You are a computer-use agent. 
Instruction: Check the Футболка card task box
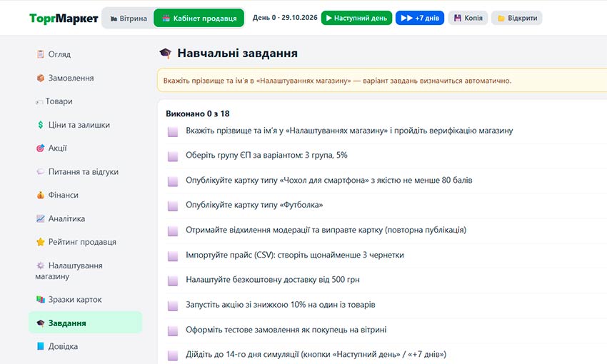coord(173,206)
